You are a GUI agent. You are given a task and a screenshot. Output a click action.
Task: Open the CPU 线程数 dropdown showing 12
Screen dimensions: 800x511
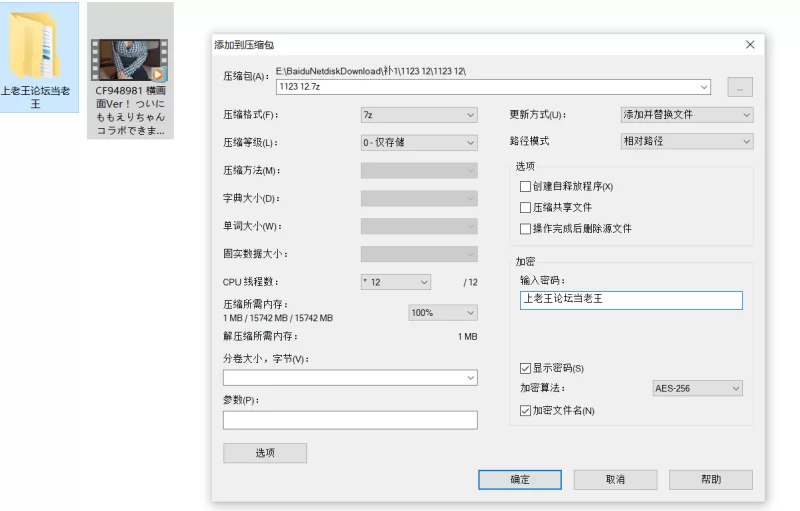coord(396,282)
